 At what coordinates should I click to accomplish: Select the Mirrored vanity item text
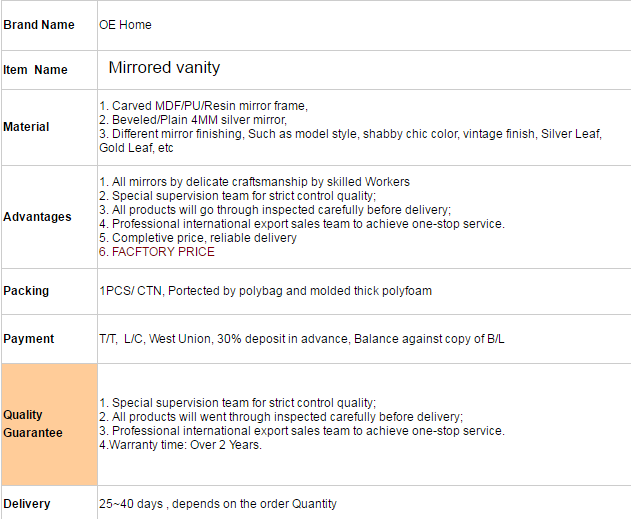click(x=164, y=67)
